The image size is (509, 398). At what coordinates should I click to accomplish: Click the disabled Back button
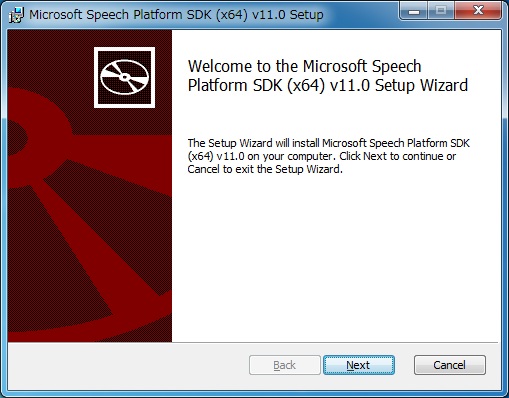285,365
